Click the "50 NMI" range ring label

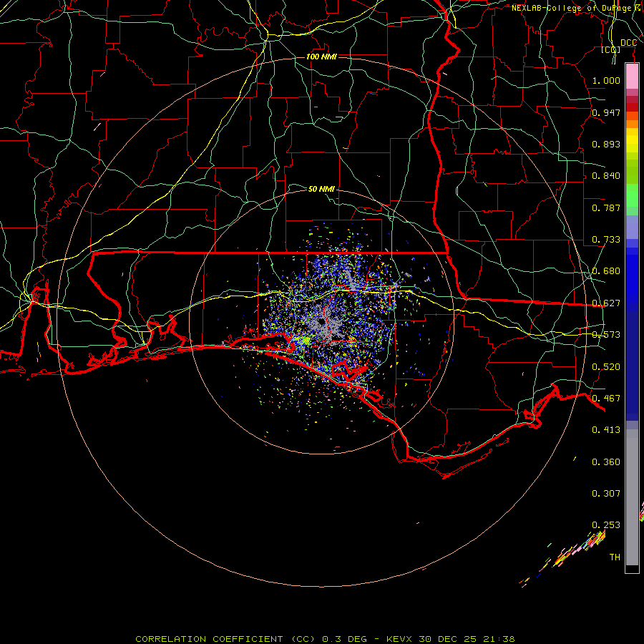pos(321,189)
